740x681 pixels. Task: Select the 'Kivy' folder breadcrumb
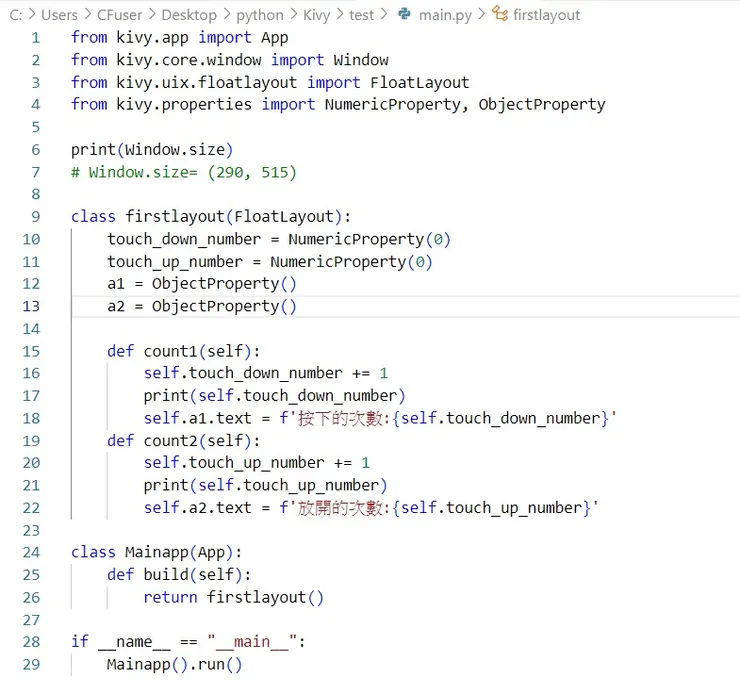pos(316,15)
